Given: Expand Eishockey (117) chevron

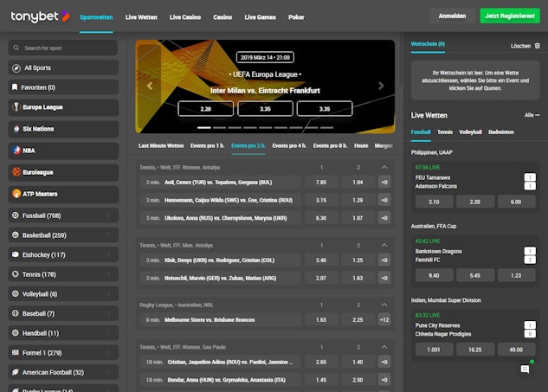Looking at the screenshot, I should (x=109, y=254).
